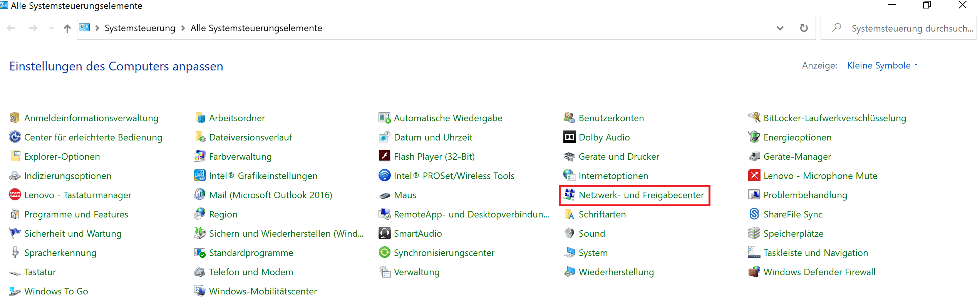Click the Back navigation arrow
This screenshot has width=980, height=306.
pos(11,28)
